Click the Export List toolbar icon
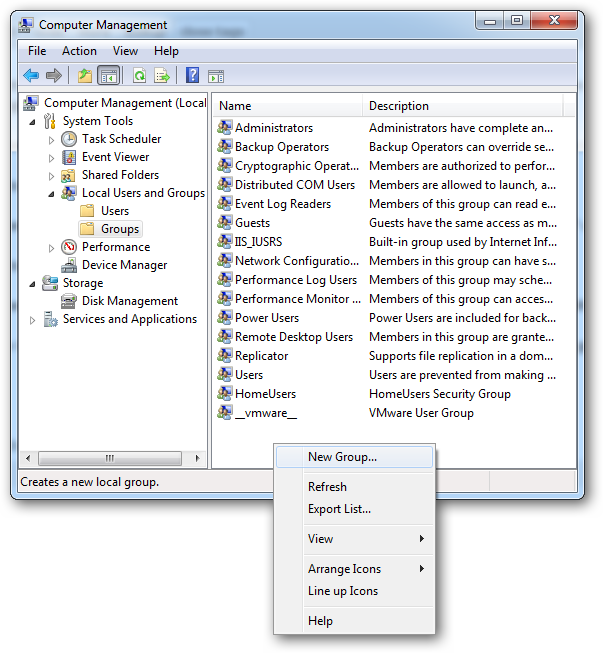The image size is (603, 653). tap(162, 76)
